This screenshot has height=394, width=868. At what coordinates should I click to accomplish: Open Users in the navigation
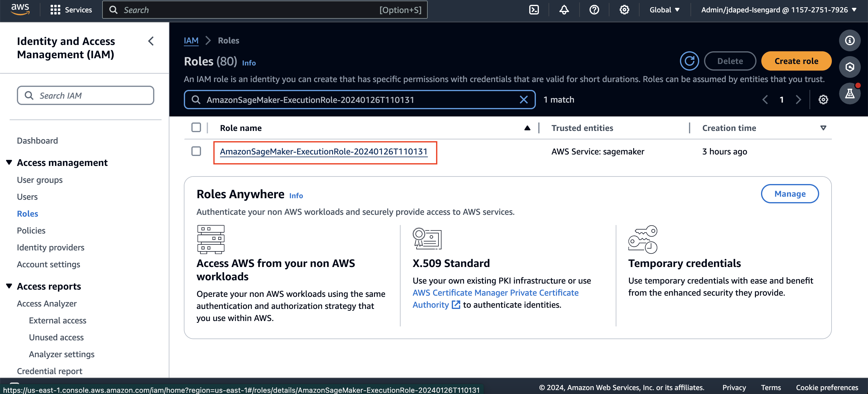[x=27, y=197]
